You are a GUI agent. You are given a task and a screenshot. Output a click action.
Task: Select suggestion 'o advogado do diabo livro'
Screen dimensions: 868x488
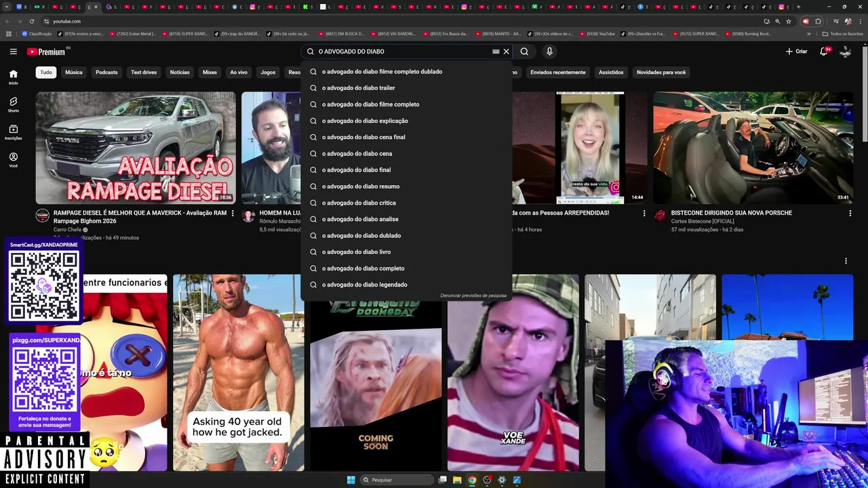pyautogui.click(x=407, y=252)
